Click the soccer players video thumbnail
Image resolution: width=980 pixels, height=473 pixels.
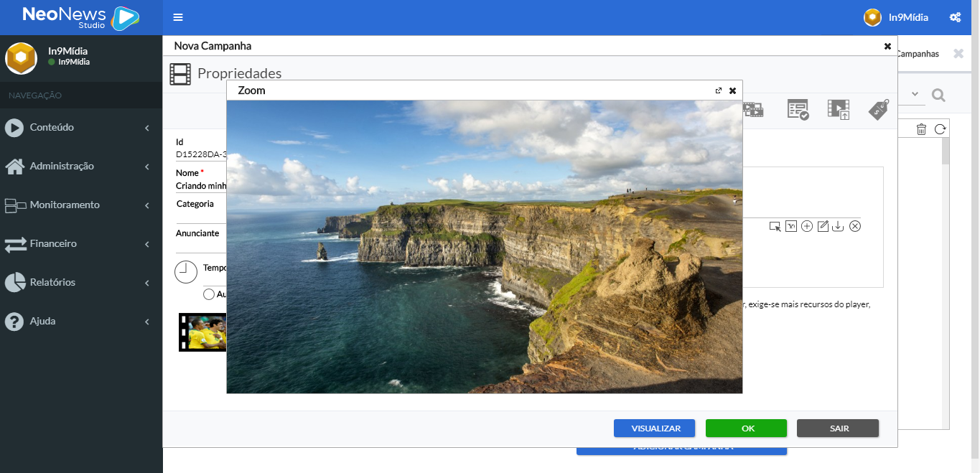[x=203, y=332]
